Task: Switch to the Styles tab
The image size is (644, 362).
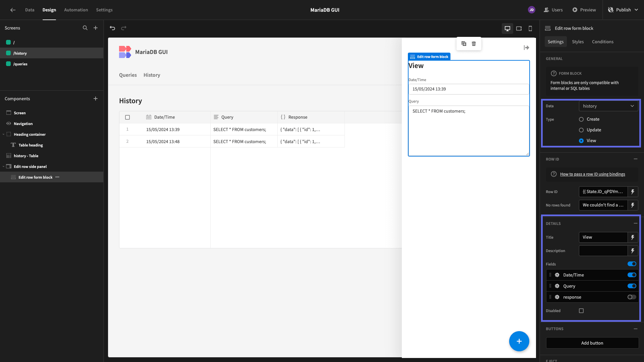Action: [578, 42]
